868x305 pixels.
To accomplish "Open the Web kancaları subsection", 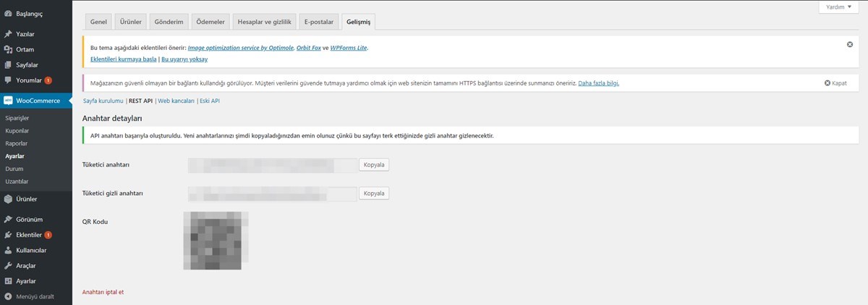I will click(176, 101).
